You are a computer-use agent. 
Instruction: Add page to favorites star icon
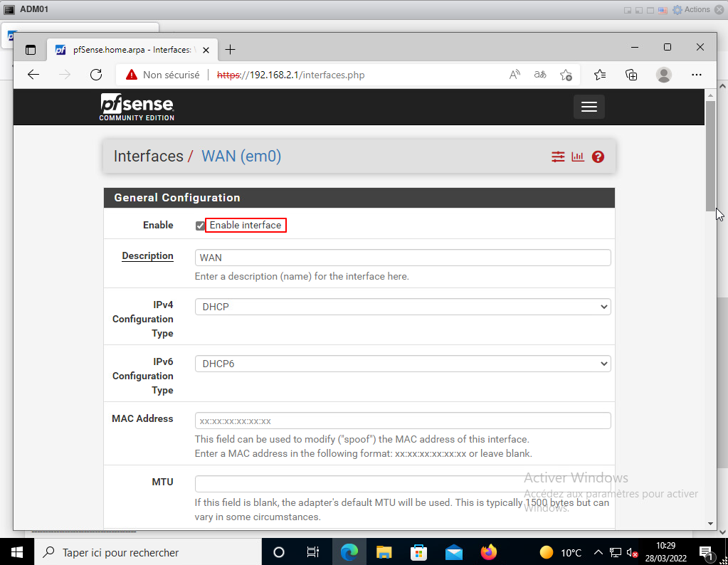[566, 75]
